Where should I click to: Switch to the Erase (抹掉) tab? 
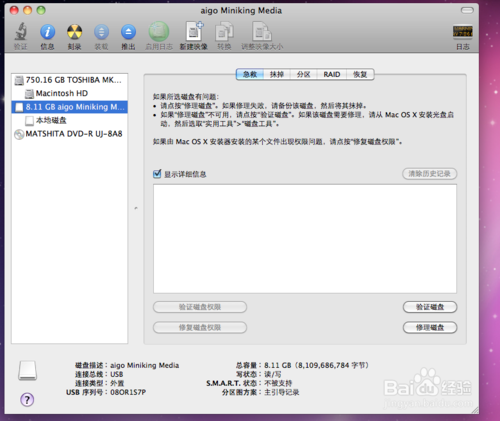(277, 74)
